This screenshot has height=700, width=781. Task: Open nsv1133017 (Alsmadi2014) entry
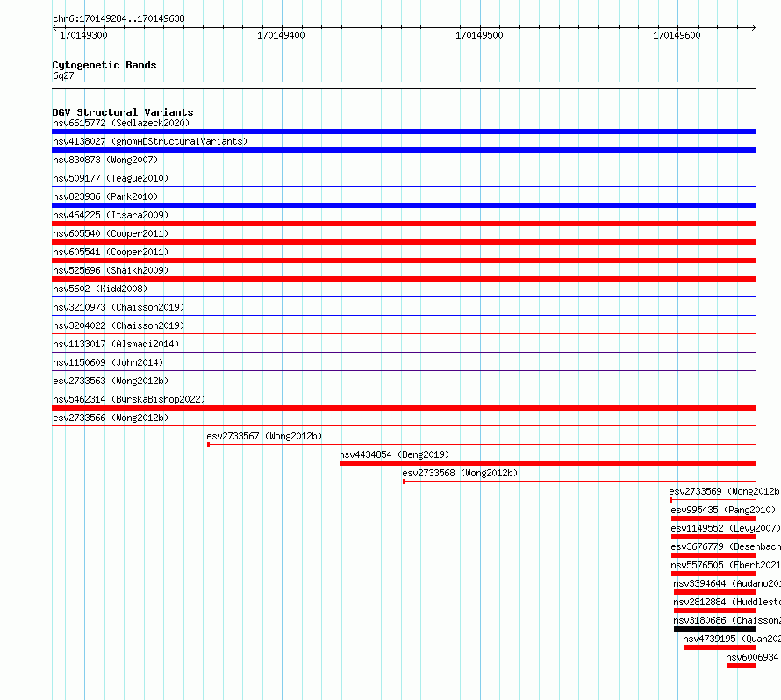(x=116, y=344)
